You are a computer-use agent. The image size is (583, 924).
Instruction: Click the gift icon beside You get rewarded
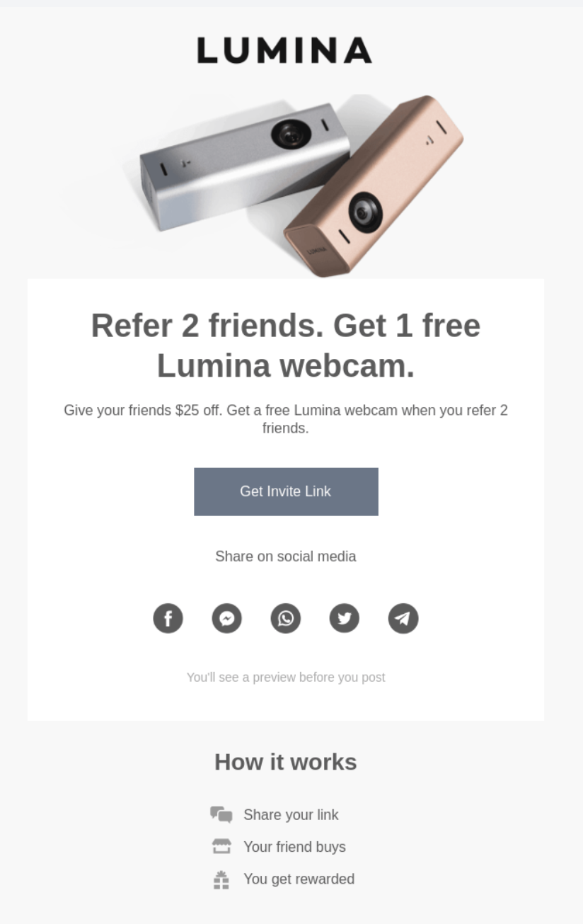click(x=221, y=879)
